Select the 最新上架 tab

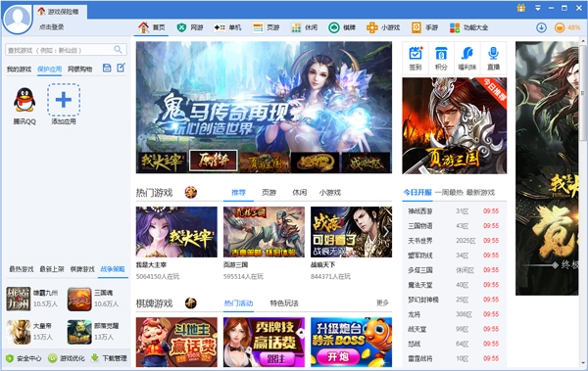pyautogui.click(x=52, y=269)
